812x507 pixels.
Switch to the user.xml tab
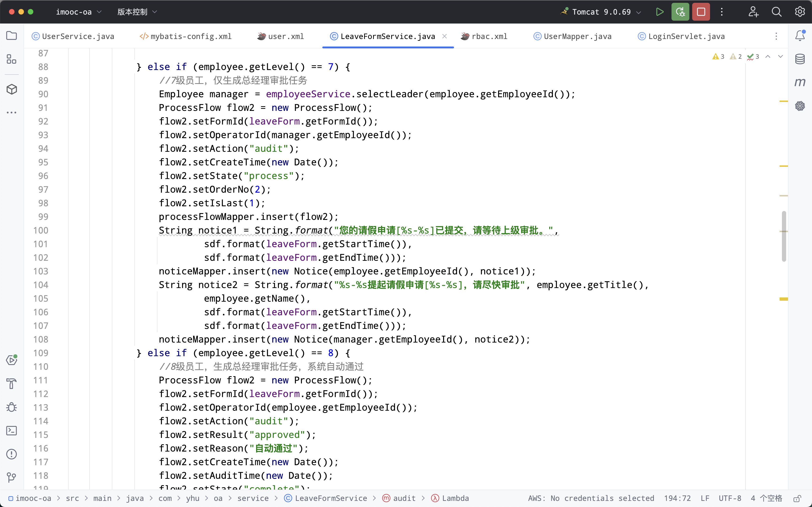281,36
